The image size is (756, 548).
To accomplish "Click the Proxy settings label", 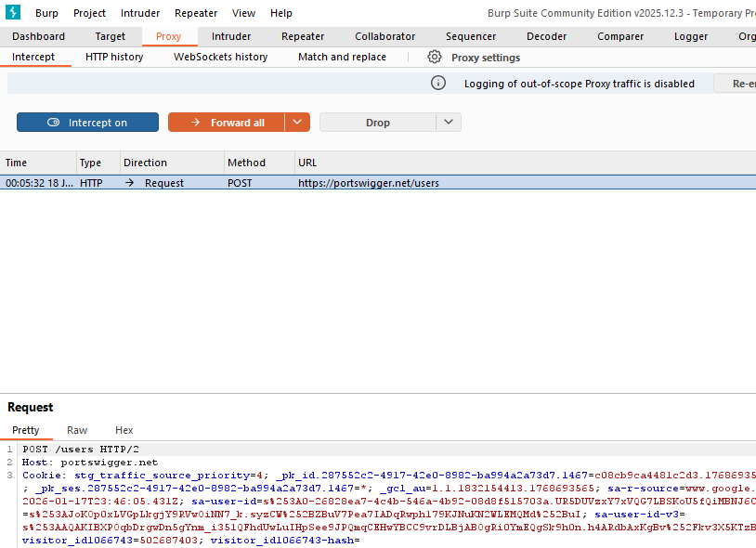I will click(486, 58).
